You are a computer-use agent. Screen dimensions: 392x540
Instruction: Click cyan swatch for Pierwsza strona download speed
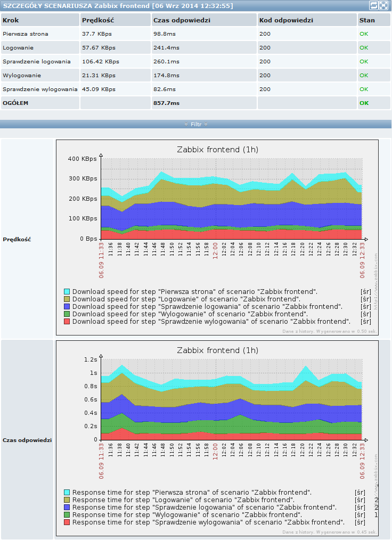tap(67, 292)
